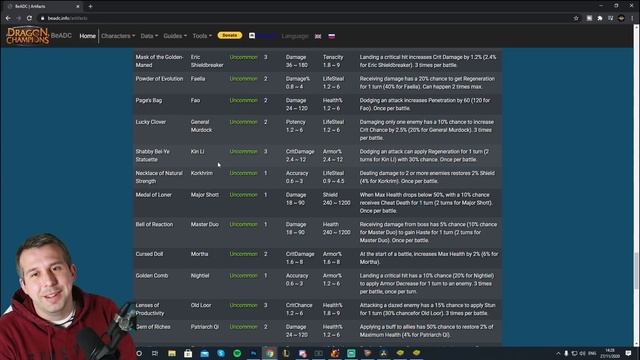Open the Discord link icon in navbar
The image size is (640, 360).
(252, 36)
